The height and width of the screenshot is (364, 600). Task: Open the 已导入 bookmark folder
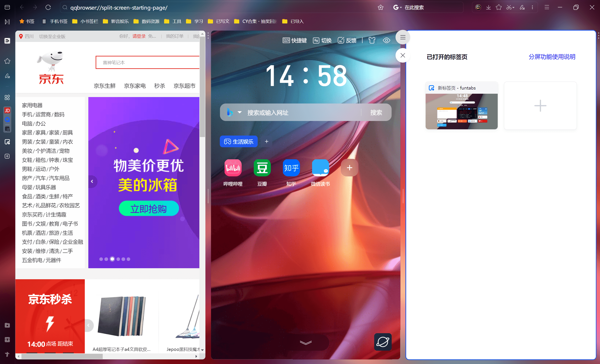pos(293,21)
